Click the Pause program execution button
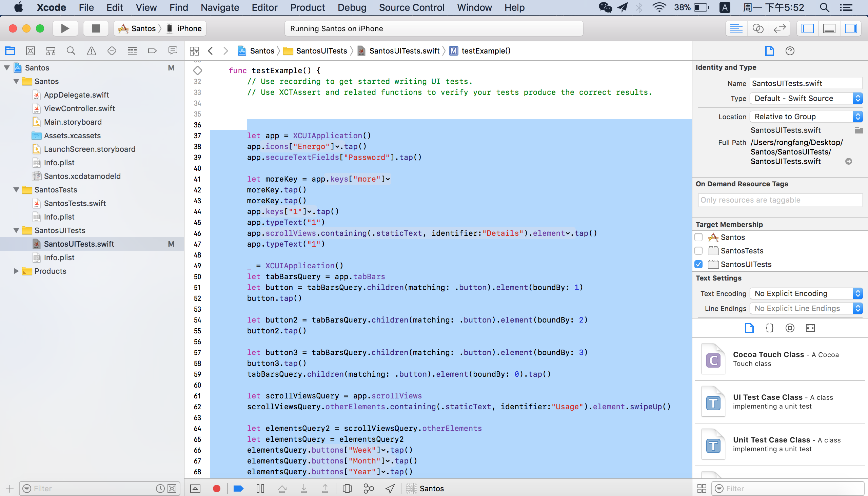Viewport: 868px width, 496px height. 260,489
